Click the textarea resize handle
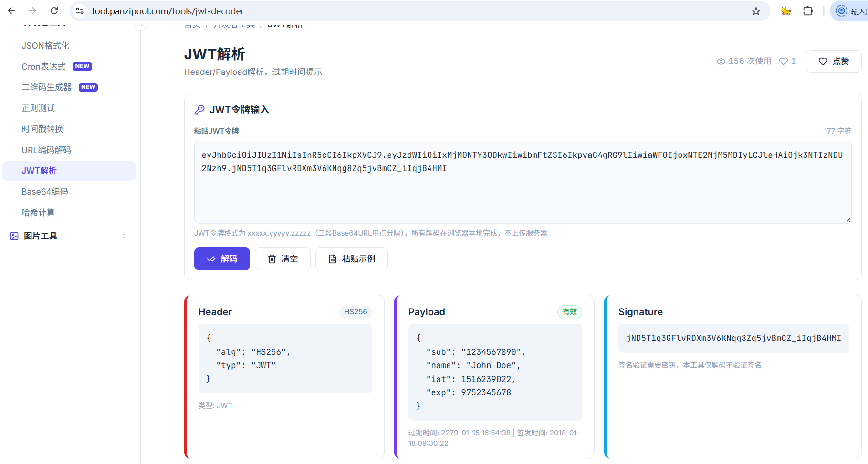Image resolution: width=868 pixels, height=464 pixels. [848, 220]
